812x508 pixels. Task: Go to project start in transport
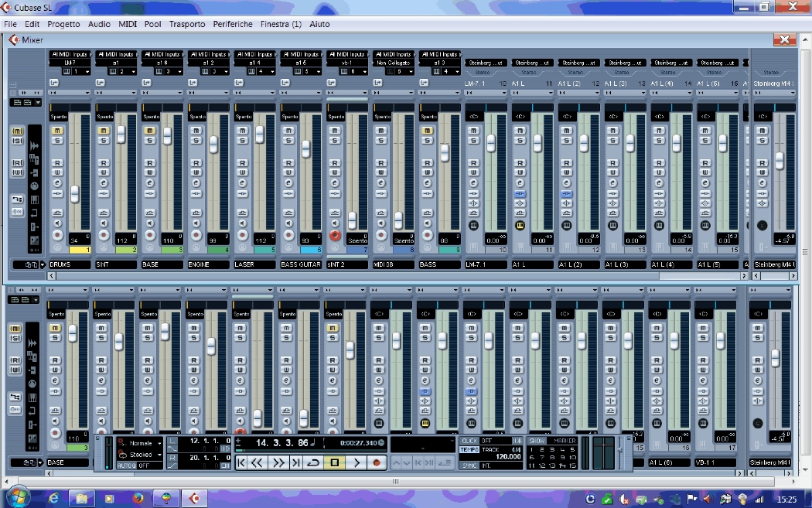[241, 462]
